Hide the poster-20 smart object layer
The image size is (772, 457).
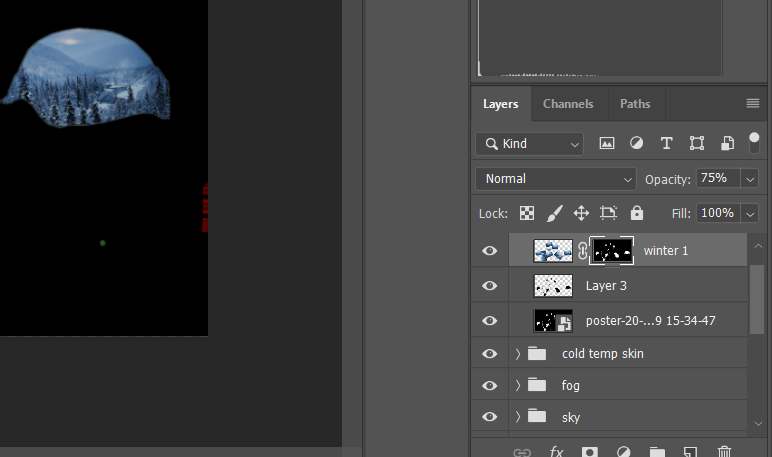pos(489,321)
